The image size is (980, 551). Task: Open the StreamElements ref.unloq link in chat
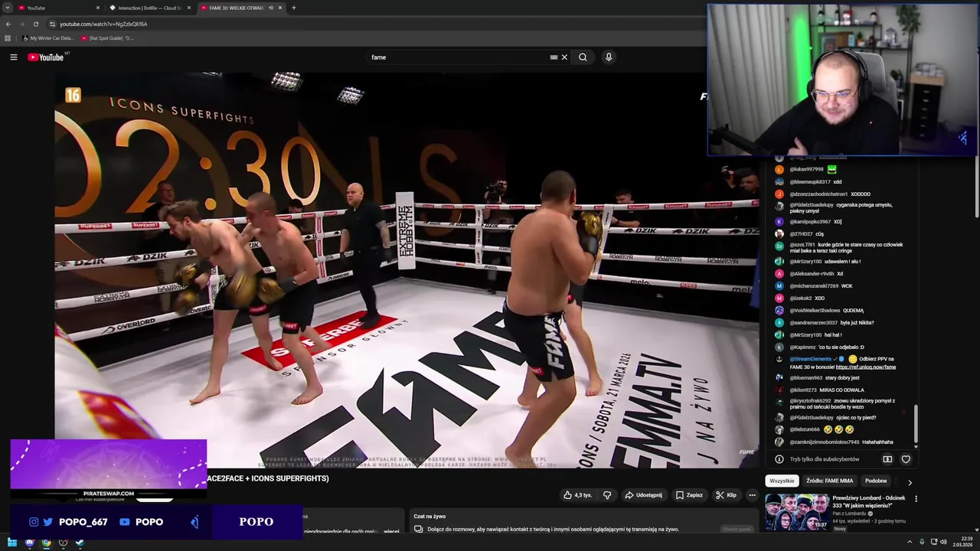(x=866, y=367)
